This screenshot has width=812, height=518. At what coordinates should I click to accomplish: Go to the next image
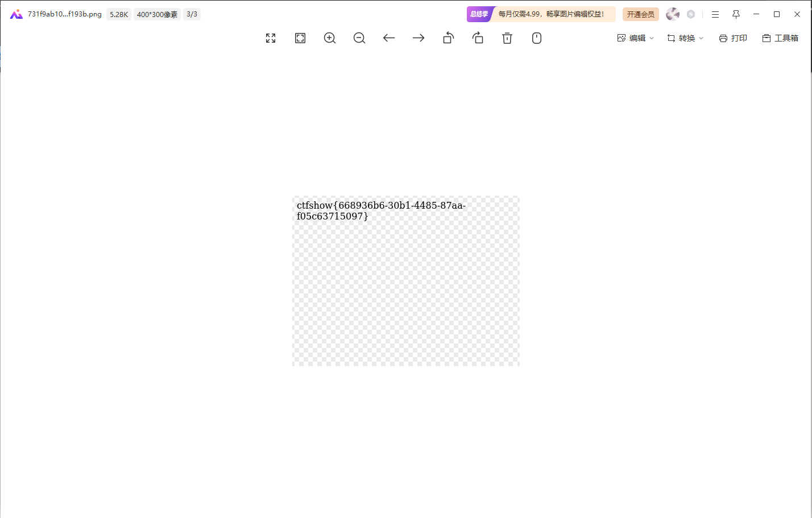tap(419, 38)
